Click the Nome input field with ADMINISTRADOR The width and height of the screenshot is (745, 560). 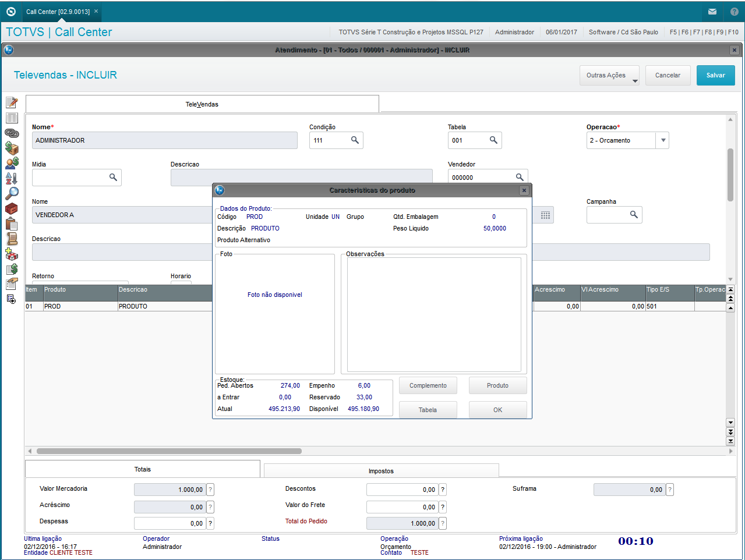point(165,140)
